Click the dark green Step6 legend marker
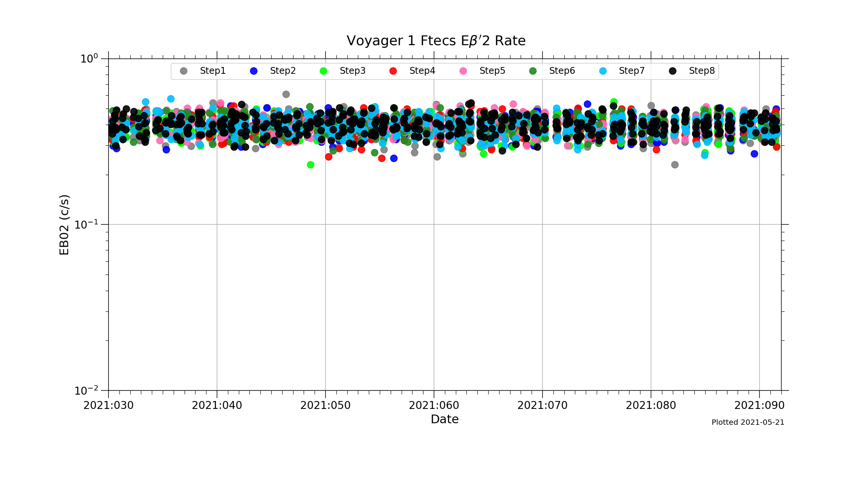 point(533,71)
